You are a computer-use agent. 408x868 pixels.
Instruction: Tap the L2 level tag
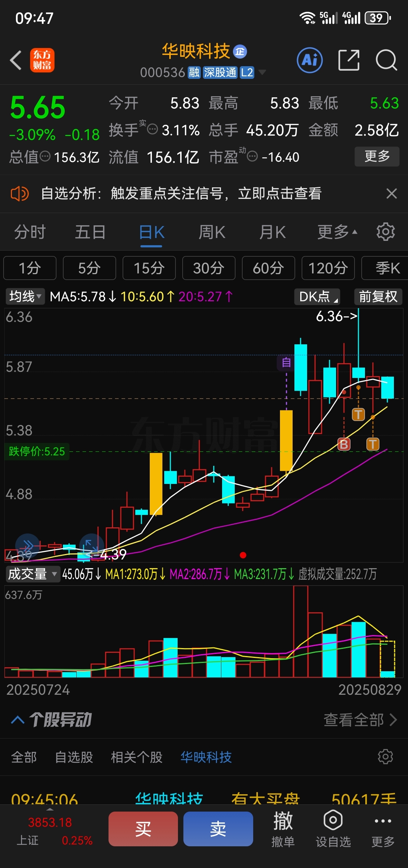click(x=247, y=73)
